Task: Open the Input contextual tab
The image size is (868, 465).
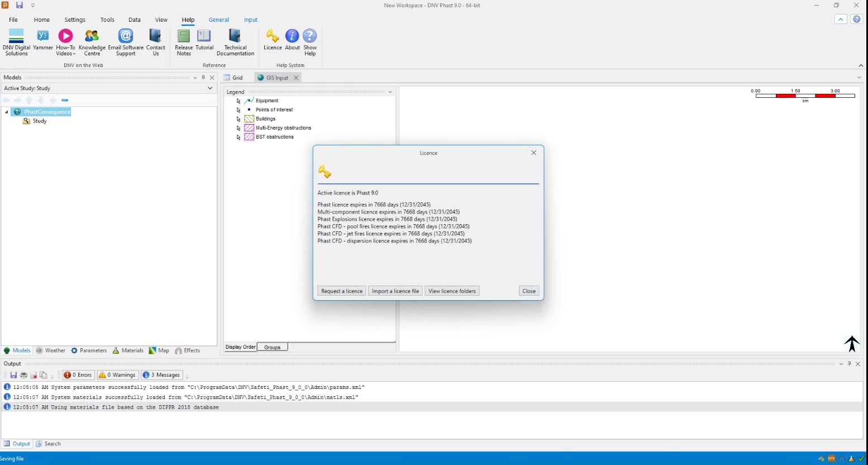Action: [x=251, y=20]
